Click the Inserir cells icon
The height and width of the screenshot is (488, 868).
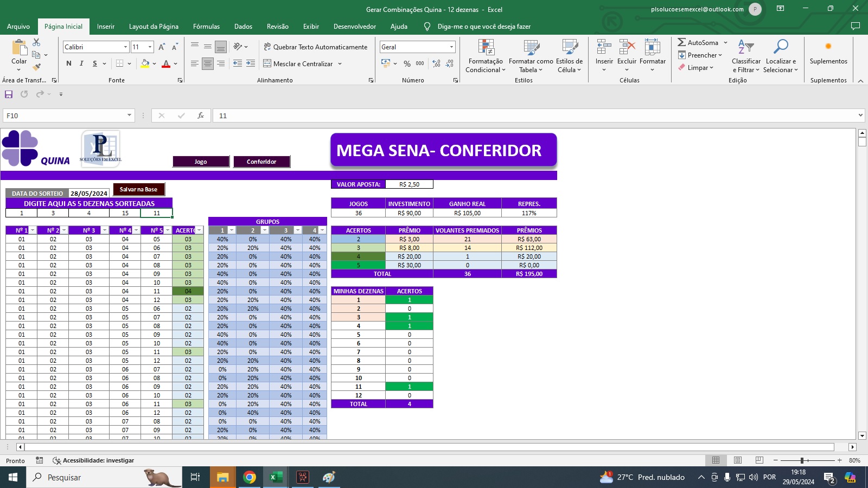pyautogui.click(x=604, y=47)
